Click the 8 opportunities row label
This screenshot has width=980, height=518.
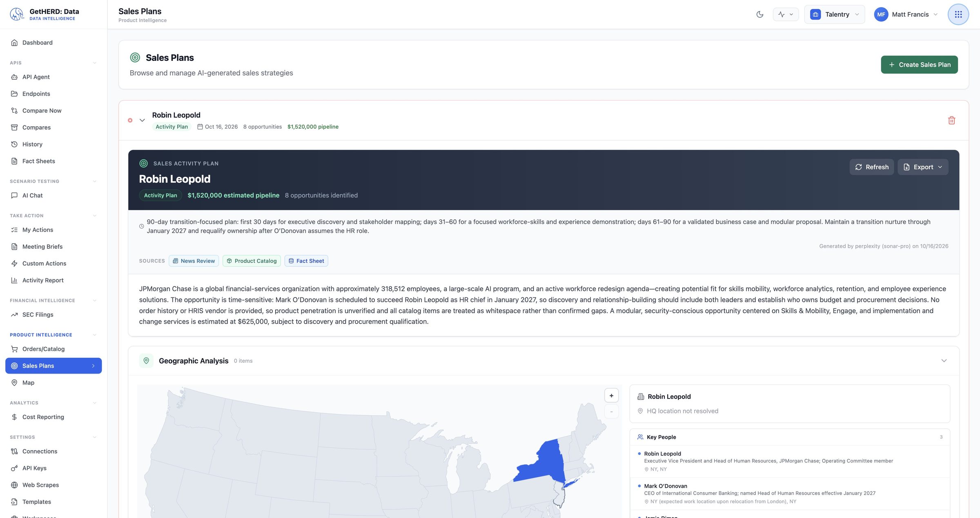point(263,127)
